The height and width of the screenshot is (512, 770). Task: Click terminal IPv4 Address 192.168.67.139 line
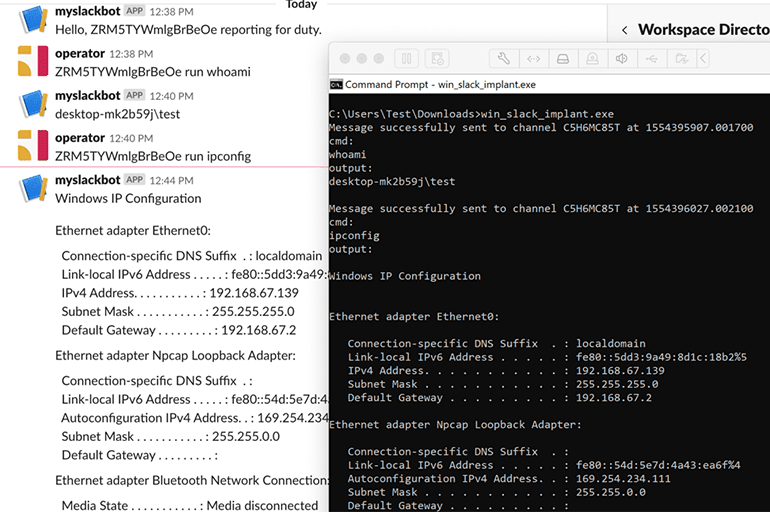pos(506,371)
